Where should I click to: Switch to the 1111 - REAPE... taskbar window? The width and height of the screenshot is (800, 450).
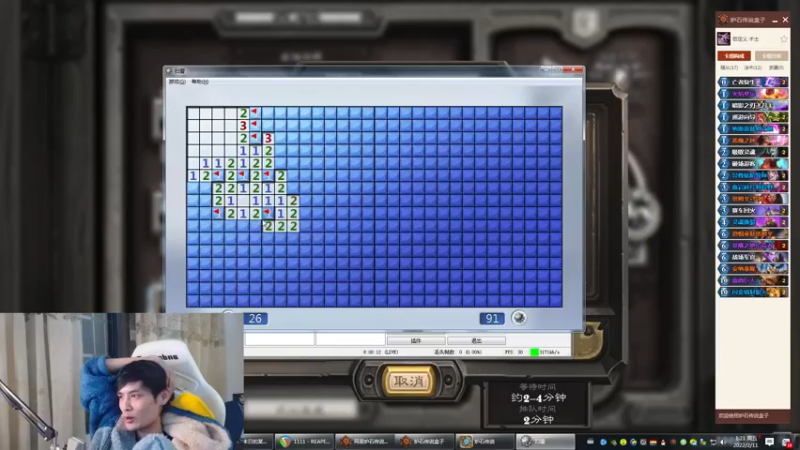click(x=304, y=441)
